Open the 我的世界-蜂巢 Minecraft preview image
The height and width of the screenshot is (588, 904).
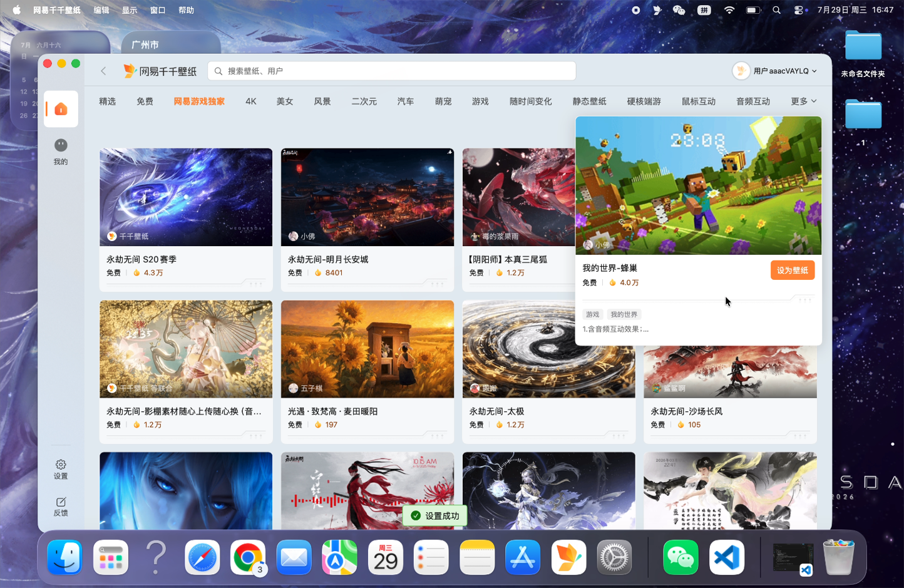coord(699,186)
